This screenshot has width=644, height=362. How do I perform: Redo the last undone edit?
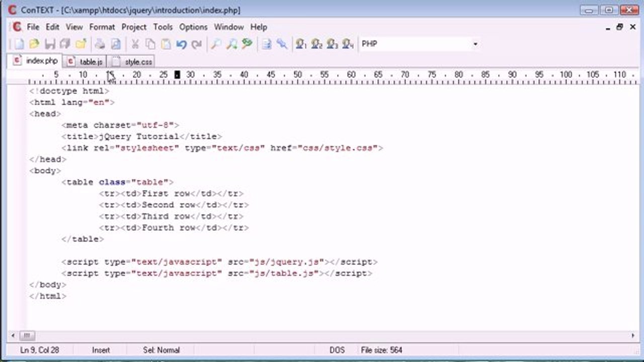[x=197, y=44]
